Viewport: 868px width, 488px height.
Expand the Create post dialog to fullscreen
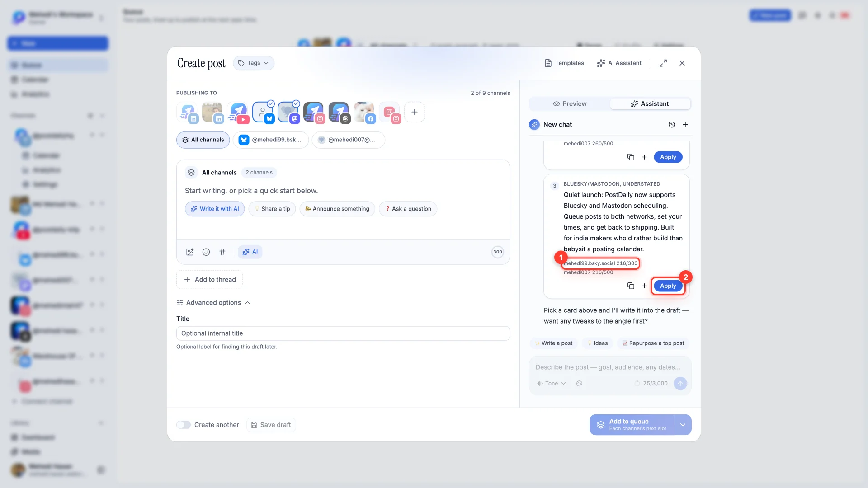pyautogui.click(x=663, y=63)
